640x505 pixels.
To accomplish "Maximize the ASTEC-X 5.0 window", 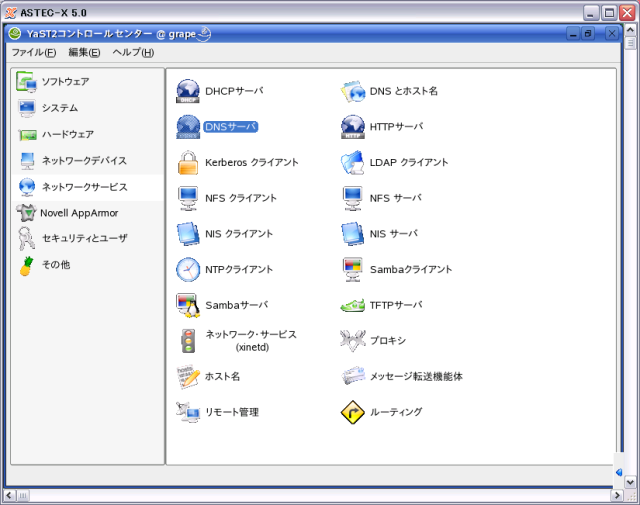I will [609, 13].
